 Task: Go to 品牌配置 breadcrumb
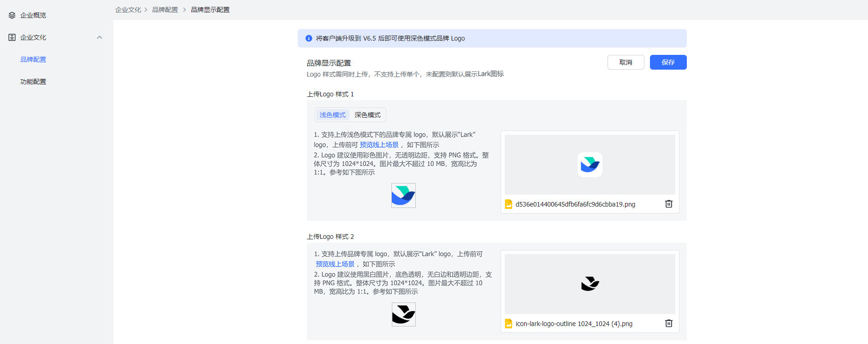pyautogui.click(x=165, y=10)
